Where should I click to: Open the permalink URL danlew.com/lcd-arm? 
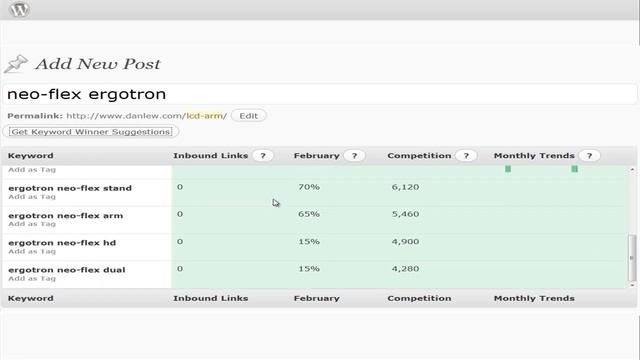(x=147, y=116)
